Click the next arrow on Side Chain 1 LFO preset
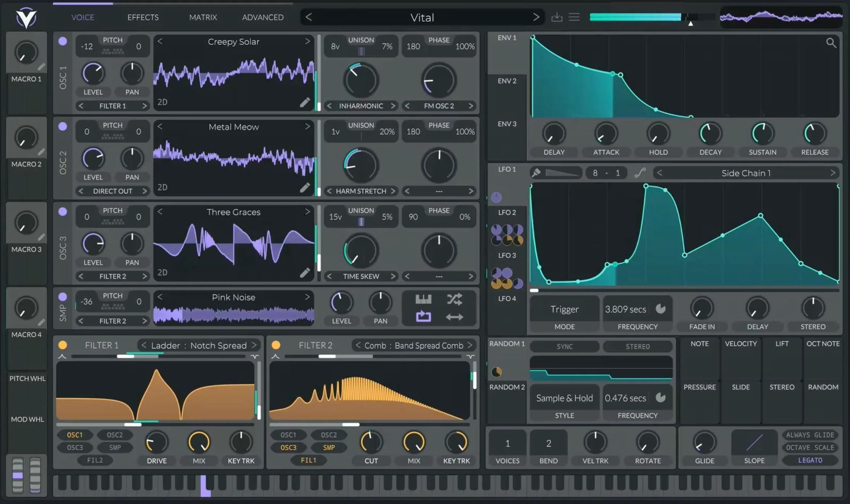The image size is (850, 504). point(834,173)
